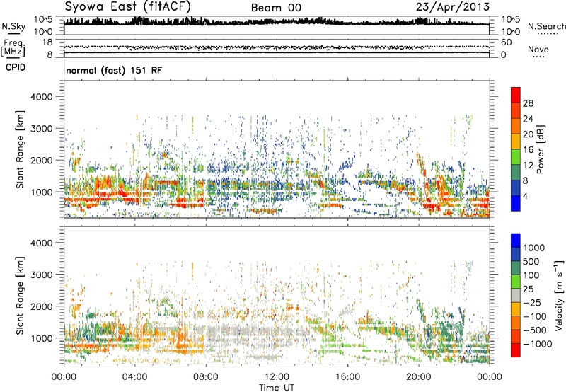Click the left '10^5' noise axis tick
Screen dimensions: 566x392
pos(43,19)
